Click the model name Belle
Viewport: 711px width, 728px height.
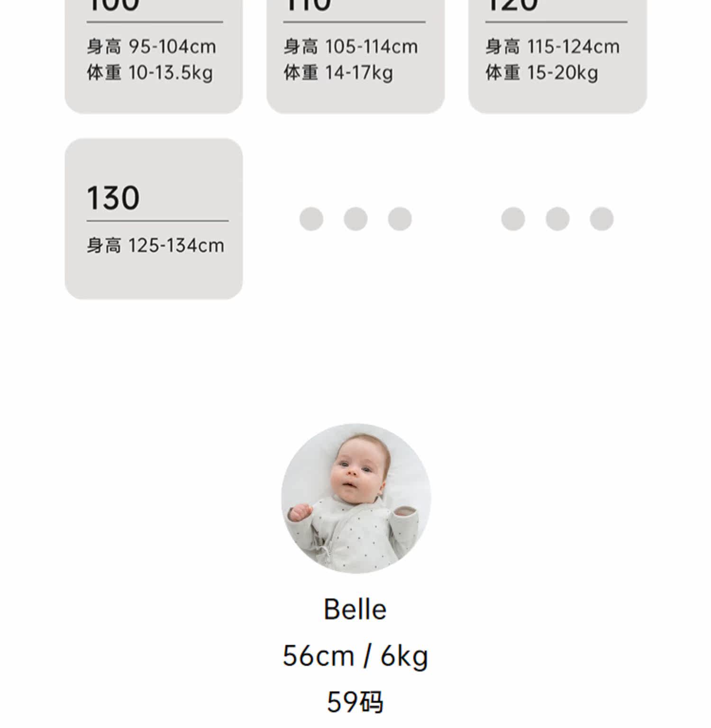pos(355,610)
